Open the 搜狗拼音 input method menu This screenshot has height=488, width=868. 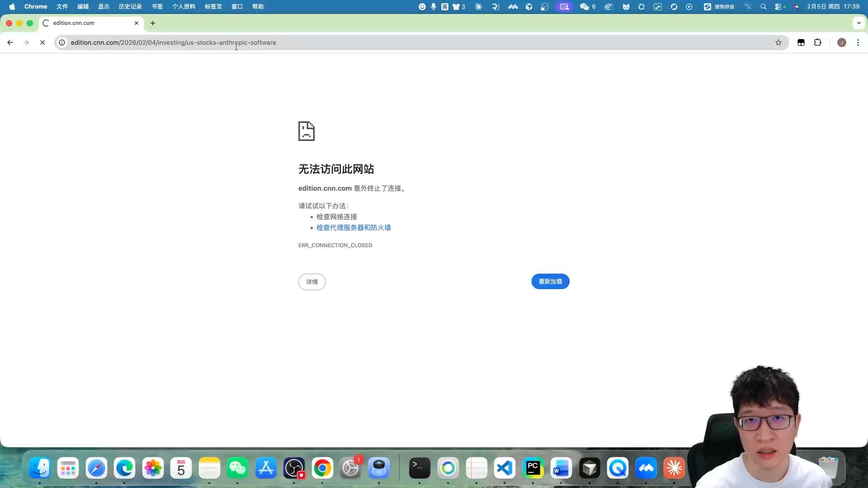[x=719, y=7]
